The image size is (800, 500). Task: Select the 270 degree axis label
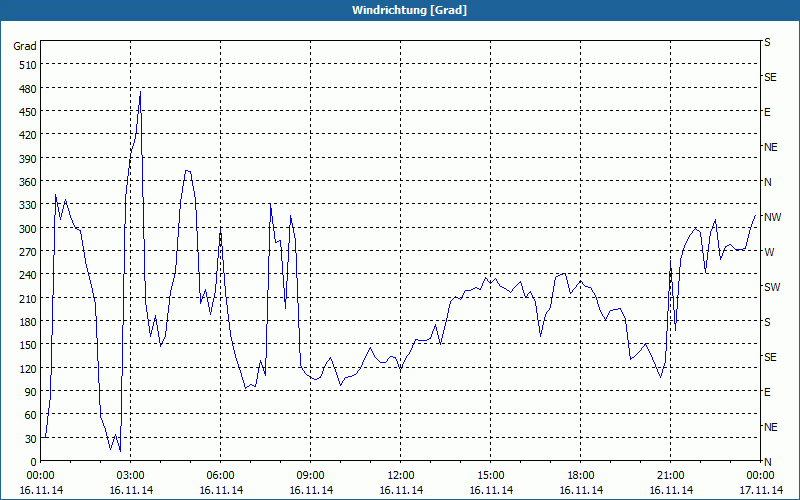(28, 252)
